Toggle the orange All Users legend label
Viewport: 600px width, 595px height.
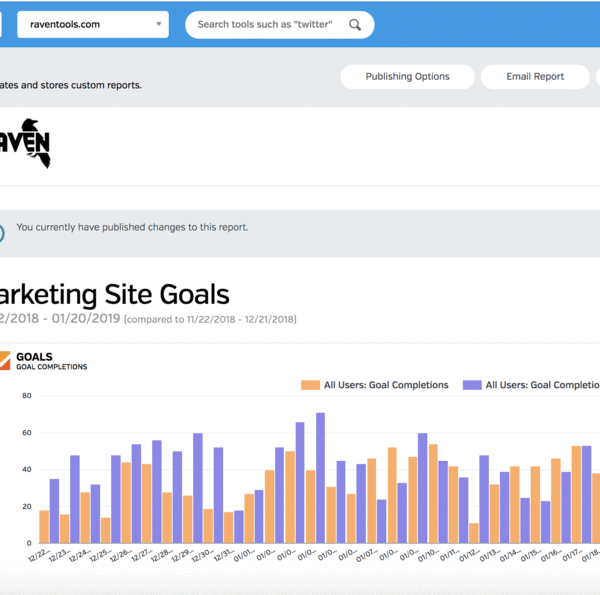[x=386, y=385]
